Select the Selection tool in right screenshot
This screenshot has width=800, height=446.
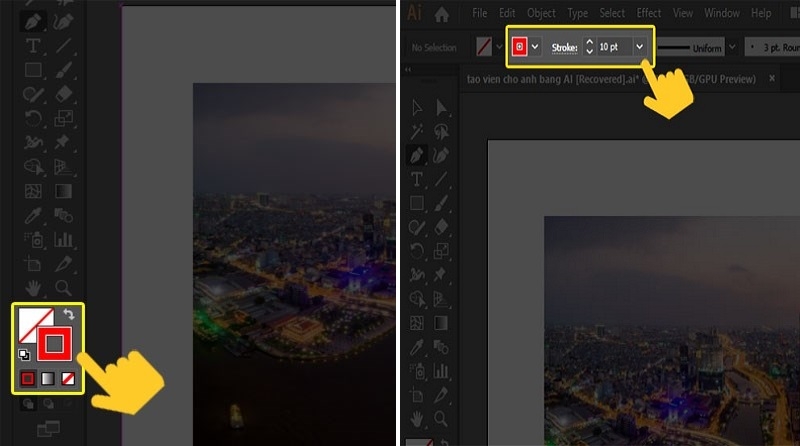416,108
